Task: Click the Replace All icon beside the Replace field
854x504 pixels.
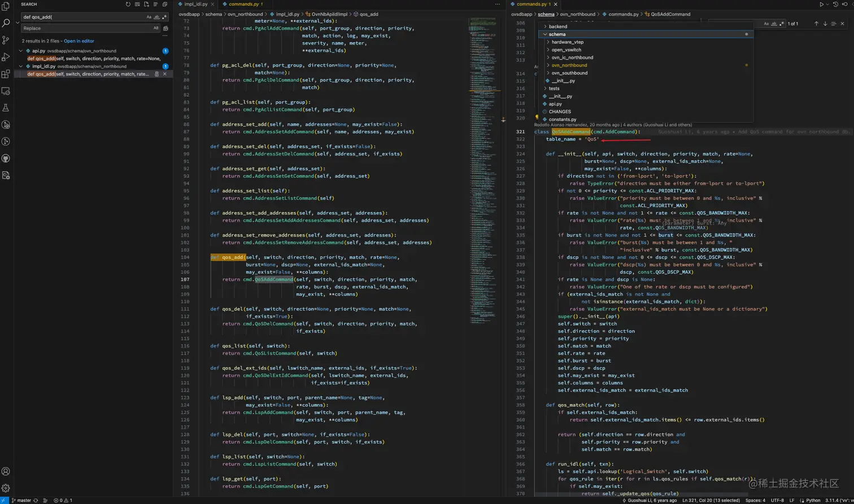Action: 165,28
